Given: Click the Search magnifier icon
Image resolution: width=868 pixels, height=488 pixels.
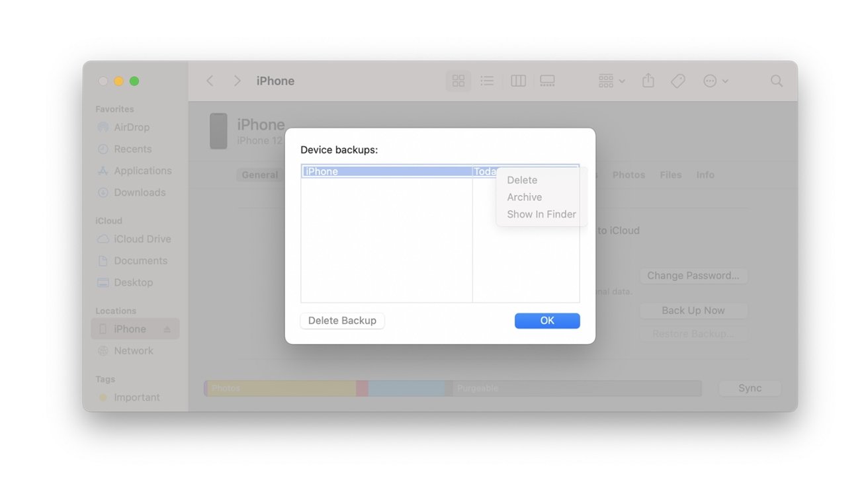Looking at the screenshot, I should click(x=777, y=81).
